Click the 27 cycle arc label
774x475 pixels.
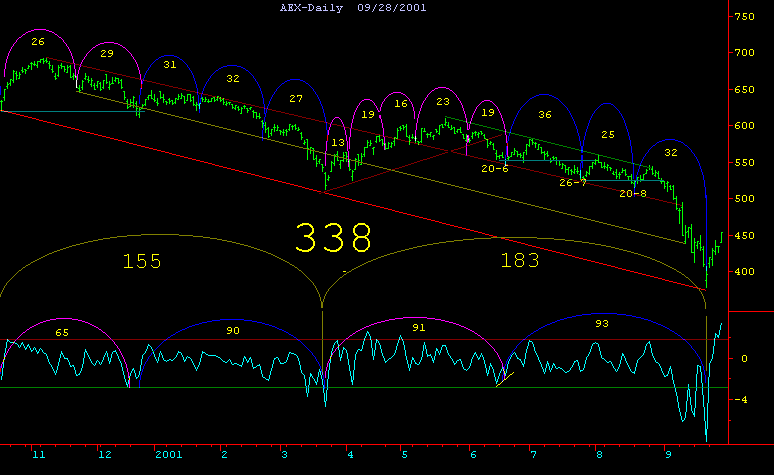click(x=296, y=99)
